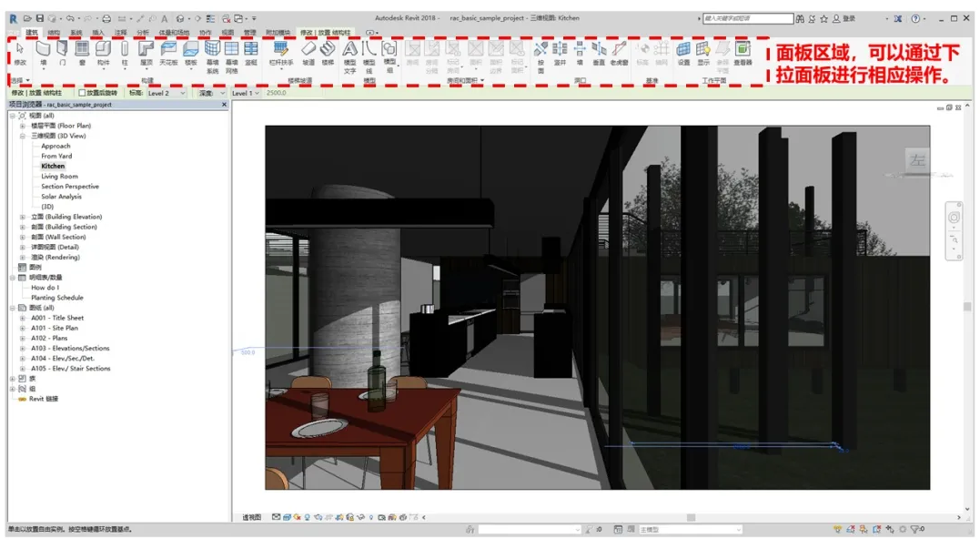Open the Living Room 3D view

click(59, 177)
